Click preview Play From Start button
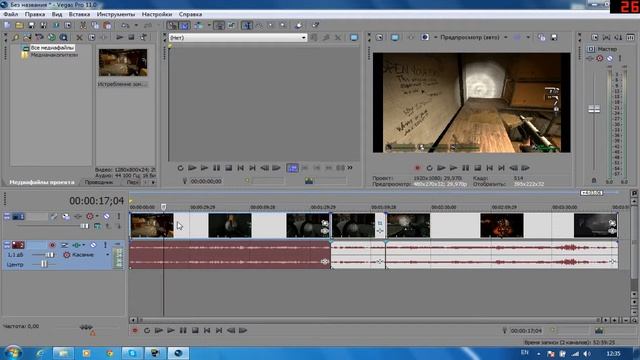Screen dimensions: 640x360 pos(441,168)
